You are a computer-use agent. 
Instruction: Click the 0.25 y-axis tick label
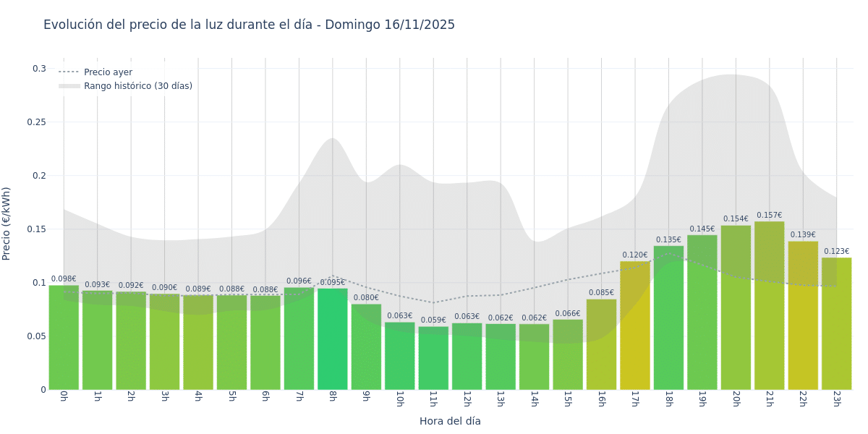[x=36, y=122]
